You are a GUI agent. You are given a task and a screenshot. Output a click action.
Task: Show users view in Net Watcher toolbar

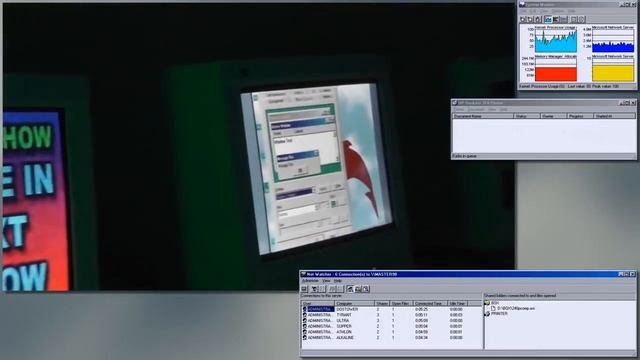(350, 289)
